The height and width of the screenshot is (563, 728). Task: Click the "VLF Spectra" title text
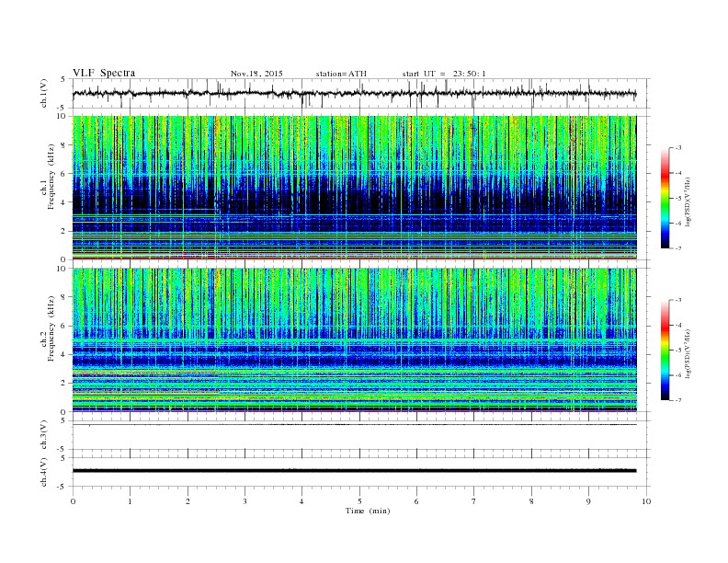104,73
